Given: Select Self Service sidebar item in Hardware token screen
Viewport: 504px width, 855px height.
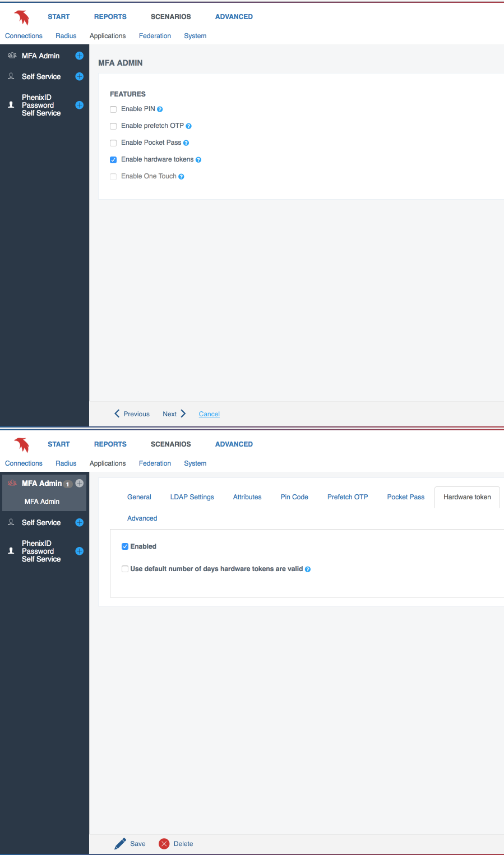Looking at the screenshot, I should 41,522.
